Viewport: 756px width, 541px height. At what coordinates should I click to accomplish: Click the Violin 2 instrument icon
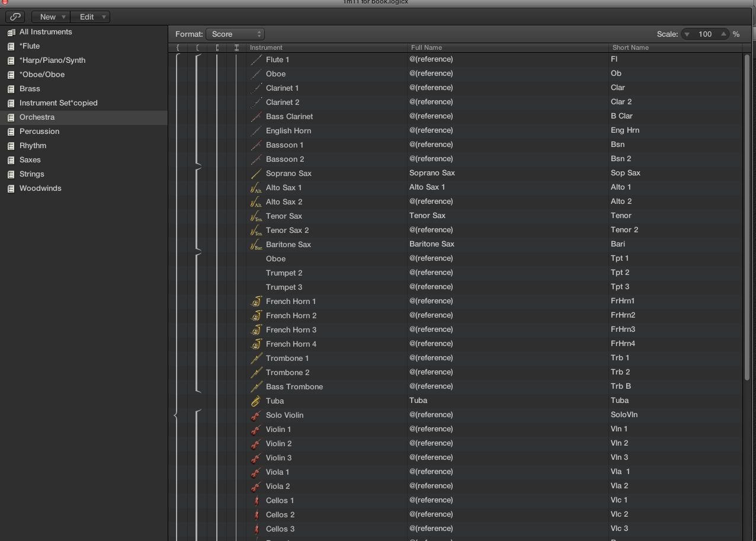(x=256, y=443)
